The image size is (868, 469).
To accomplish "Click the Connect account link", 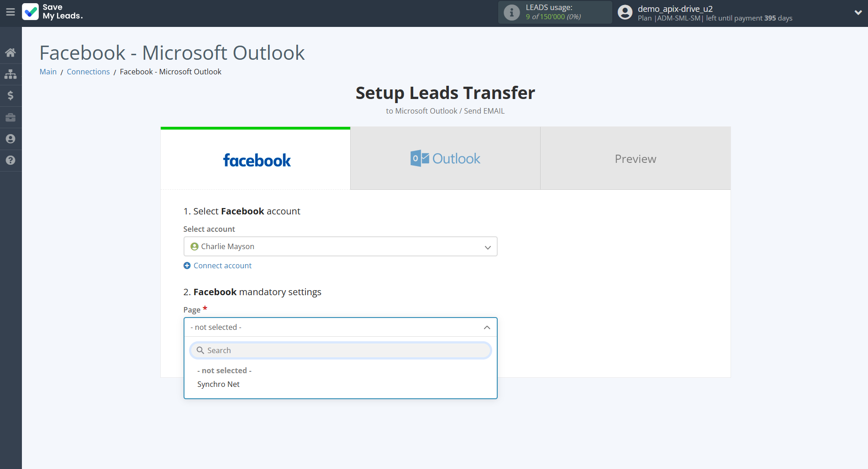I will [222, 265].
